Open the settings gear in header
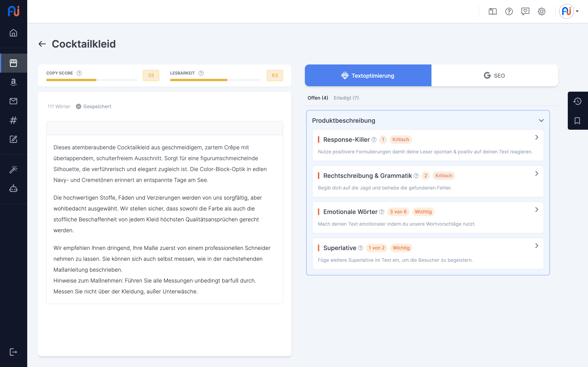The image size is (588, 367). (x=541, y=11)
